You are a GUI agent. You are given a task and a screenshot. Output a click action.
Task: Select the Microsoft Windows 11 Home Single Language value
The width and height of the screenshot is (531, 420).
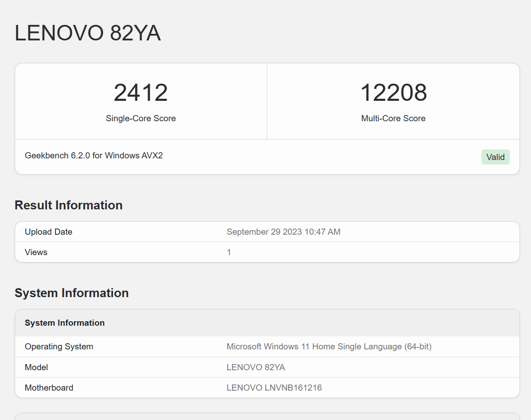click(x=329, y=347)
